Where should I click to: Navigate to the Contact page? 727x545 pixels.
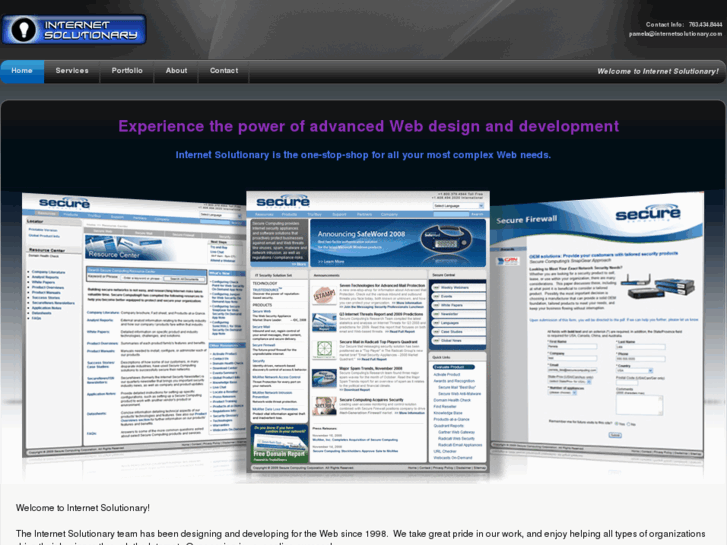(x=224, y=71)
